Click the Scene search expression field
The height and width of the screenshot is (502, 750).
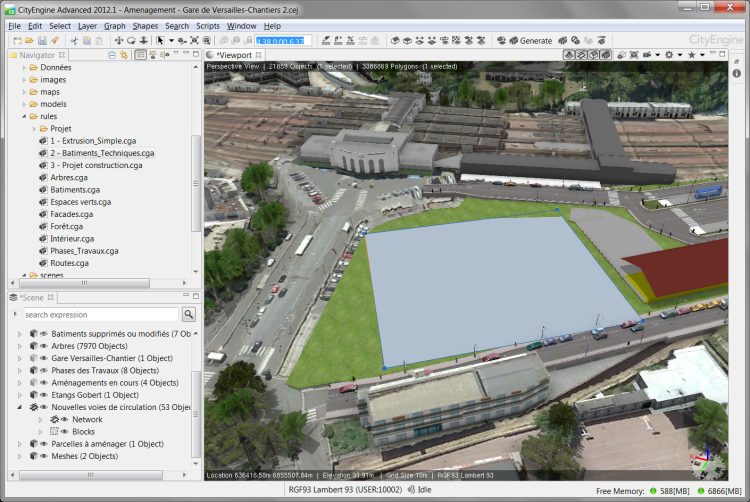pyautogui.click(x=101, y=315)
